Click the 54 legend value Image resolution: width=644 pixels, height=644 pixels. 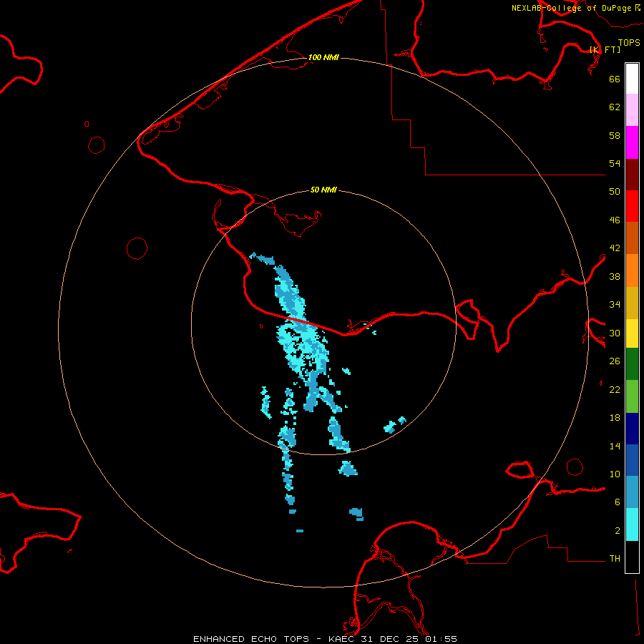pos(615,163)
